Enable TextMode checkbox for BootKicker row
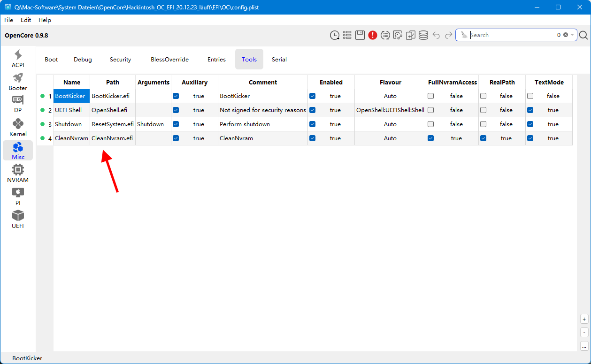 click(530, 96)
